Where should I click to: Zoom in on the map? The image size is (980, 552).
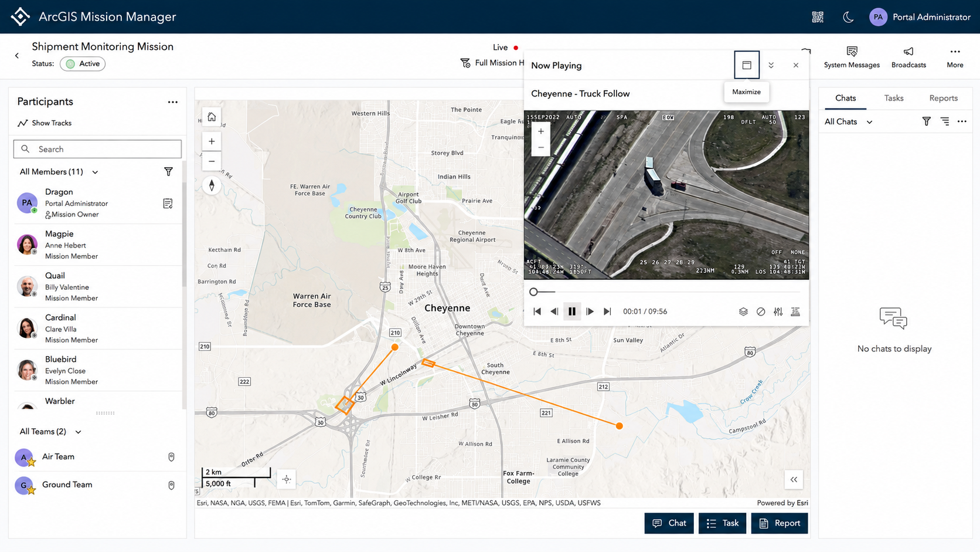tap(212, 141)
